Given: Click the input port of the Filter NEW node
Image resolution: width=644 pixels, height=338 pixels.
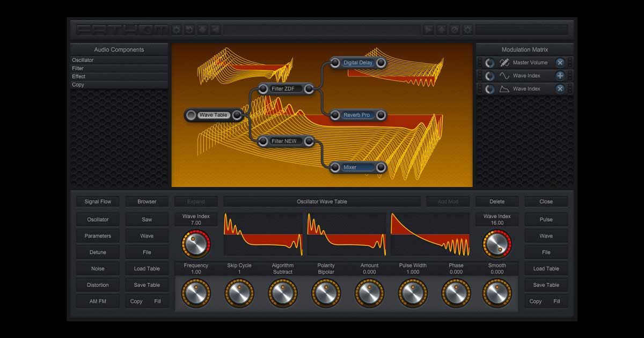Looking at the screenshot, I should [264, 141].
